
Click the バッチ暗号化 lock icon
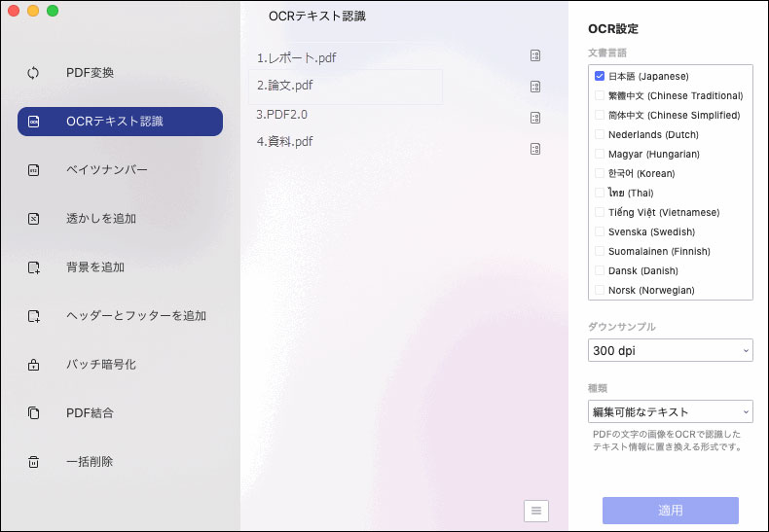click(33, 365)
